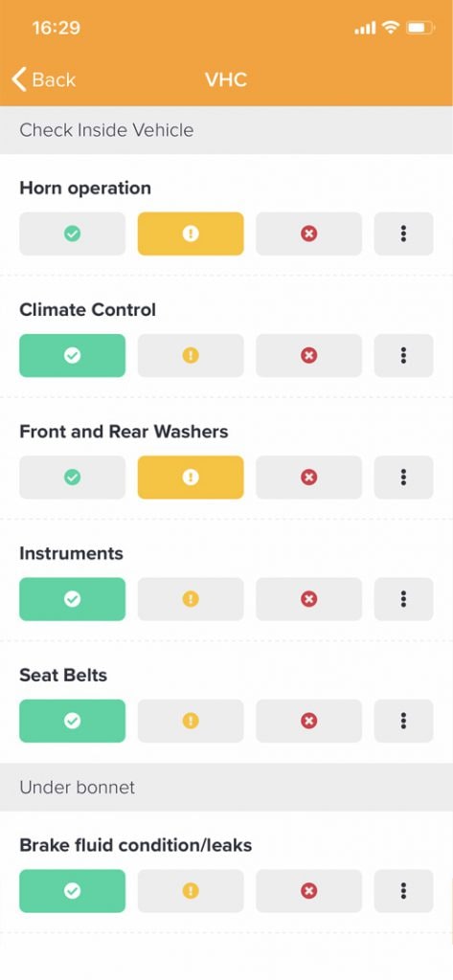Mark Climate Control as failed with red cross
Screen dimensions: 453x980
308,356
